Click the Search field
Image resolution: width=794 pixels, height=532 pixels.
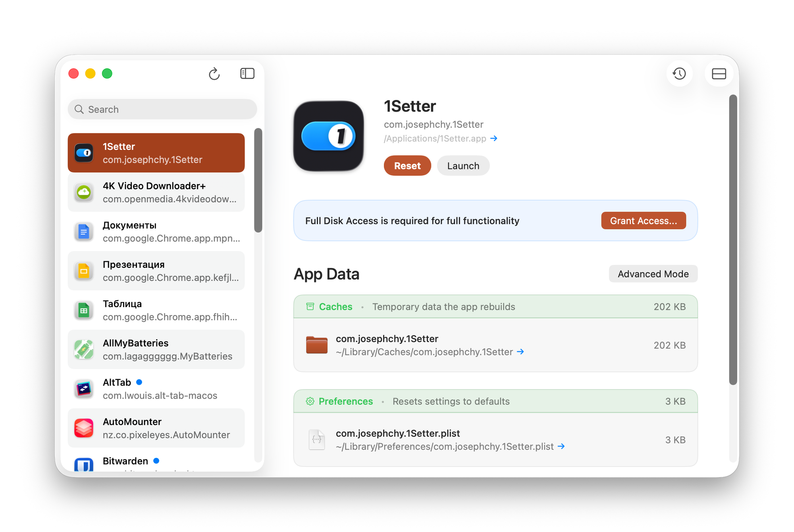click(162, 109)
